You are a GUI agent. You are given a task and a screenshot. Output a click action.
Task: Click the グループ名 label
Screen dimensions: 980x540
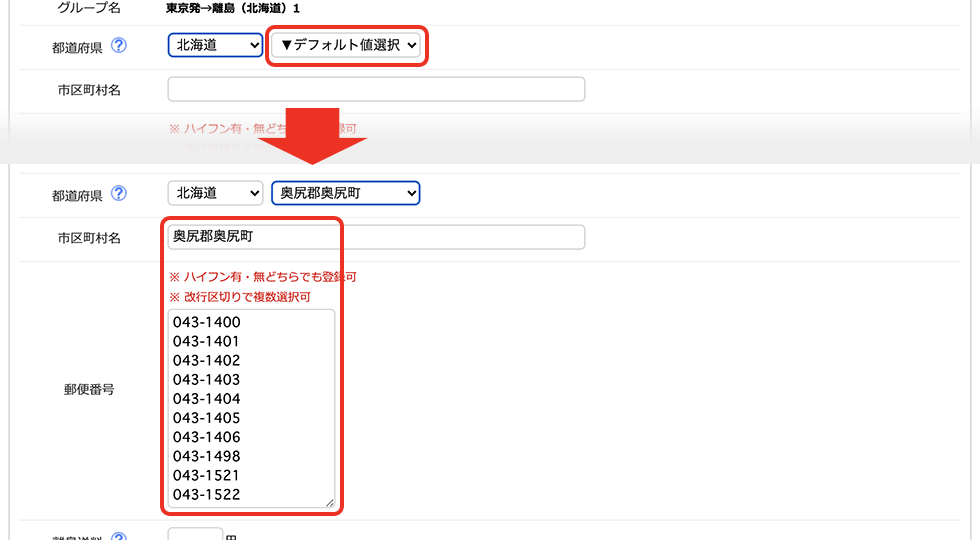(89, 8)
